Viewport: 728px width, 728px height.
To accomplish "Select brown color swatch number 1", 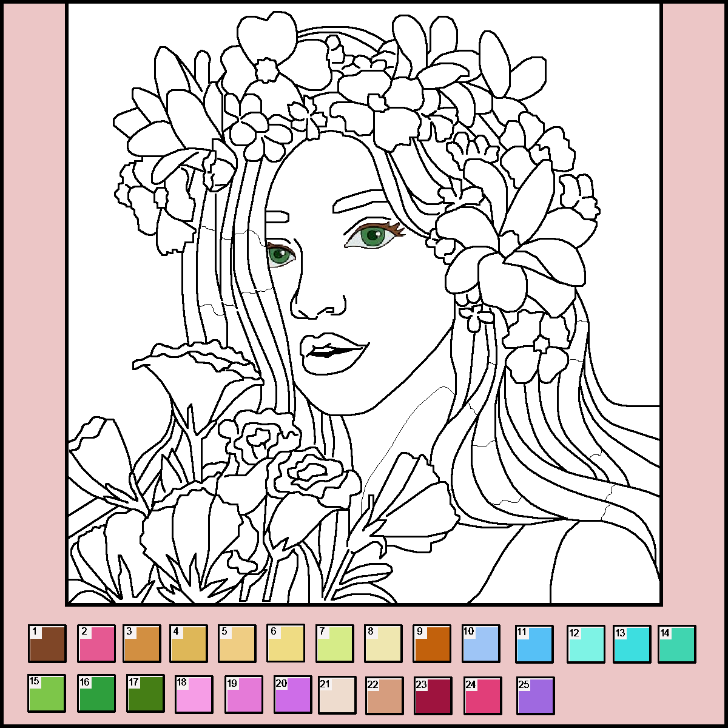I will (47, 644).
